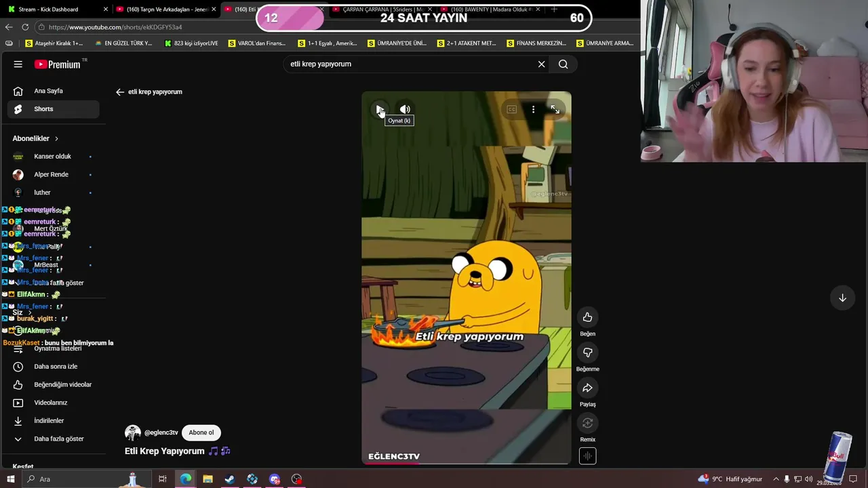The image size is (868, 488).
Task: Open a new browser tab
Action: [x=554, y=9]
